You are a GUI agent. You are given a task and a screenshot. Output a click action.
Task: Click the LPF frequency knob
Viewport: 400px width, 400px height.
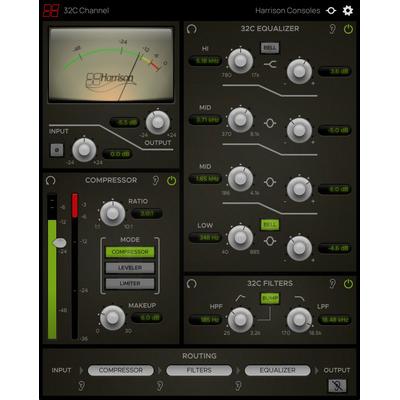point(299,320)
